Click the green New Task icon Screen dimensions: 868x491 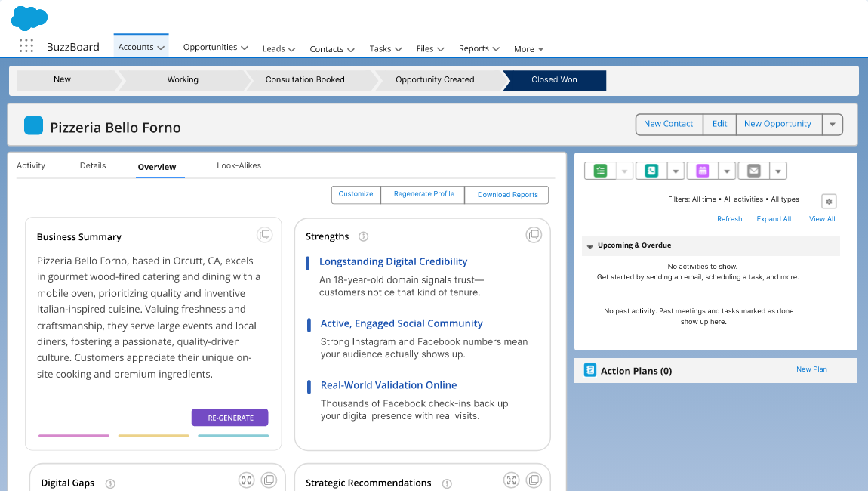point(601,171)
